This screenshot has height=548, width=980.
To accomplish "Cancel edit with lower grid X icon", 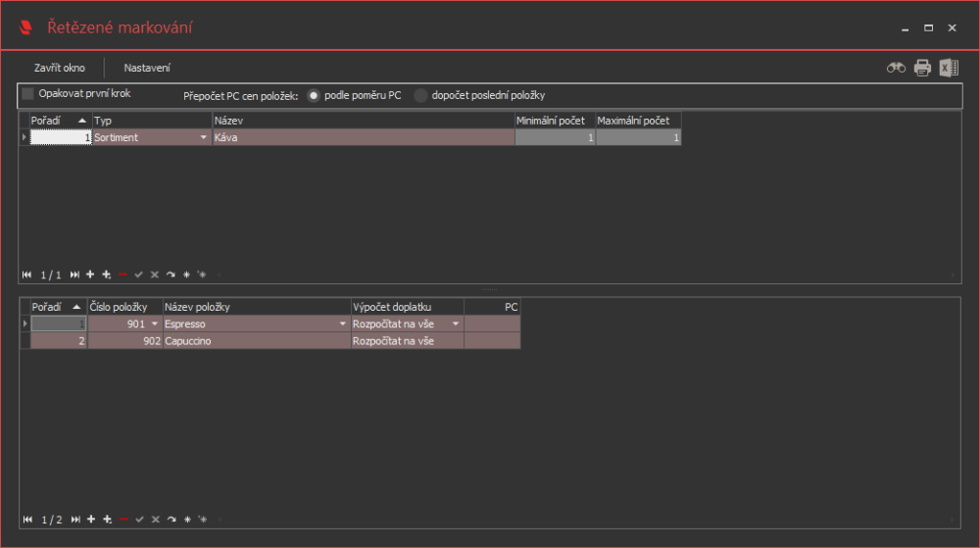I will pyautogui.click(x=156, y=520).
